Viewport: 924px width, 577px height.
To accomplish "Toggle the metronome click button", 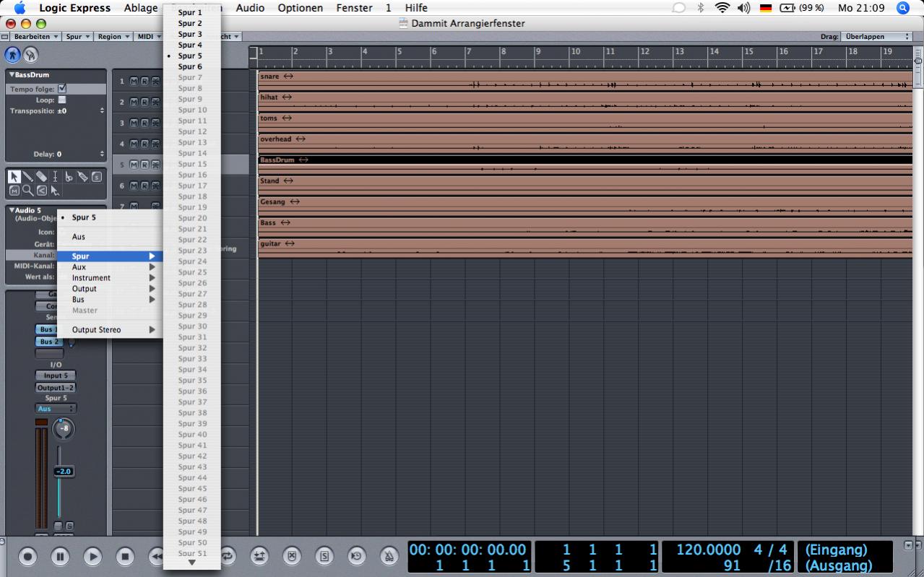I will tap(389, 556).
